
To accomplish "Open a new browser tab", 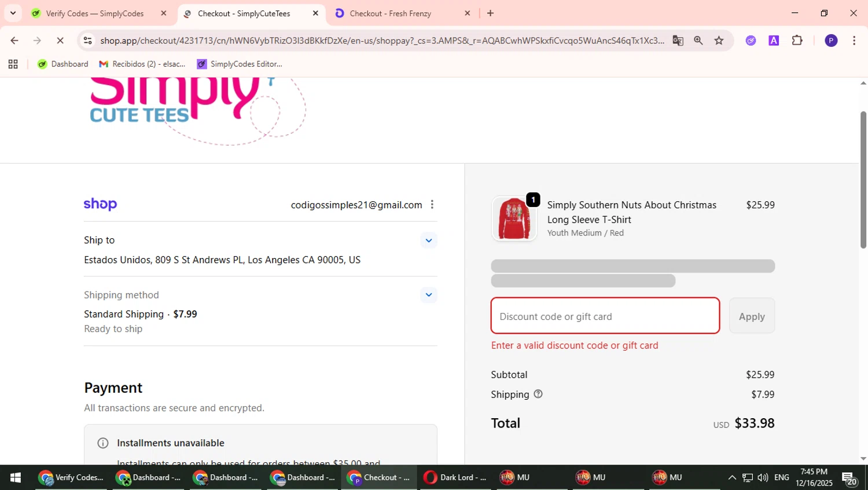I will [490, 13].
